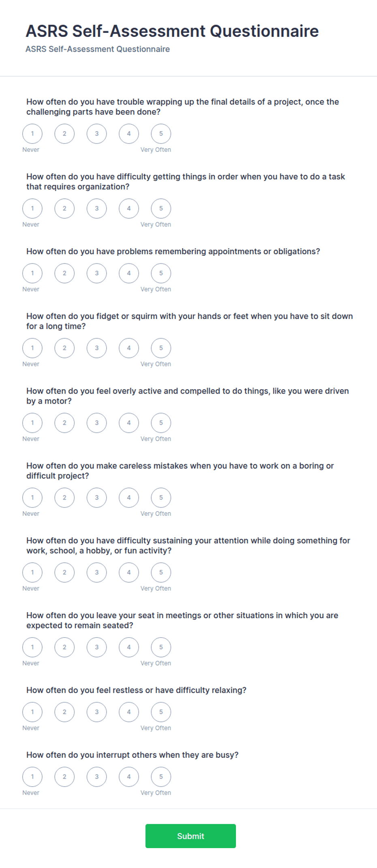Pick rating 3 for difficulty getting things in order
Screen dimensions: 377x868
(96, 208)
